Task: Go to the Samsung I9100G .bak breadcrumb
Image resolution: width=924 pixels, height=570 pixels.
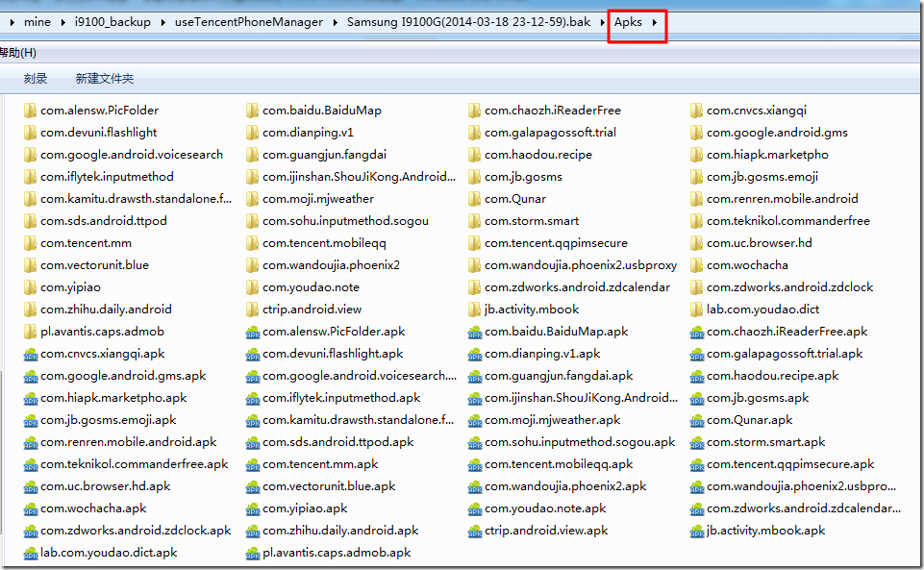Action: point(468,22)
